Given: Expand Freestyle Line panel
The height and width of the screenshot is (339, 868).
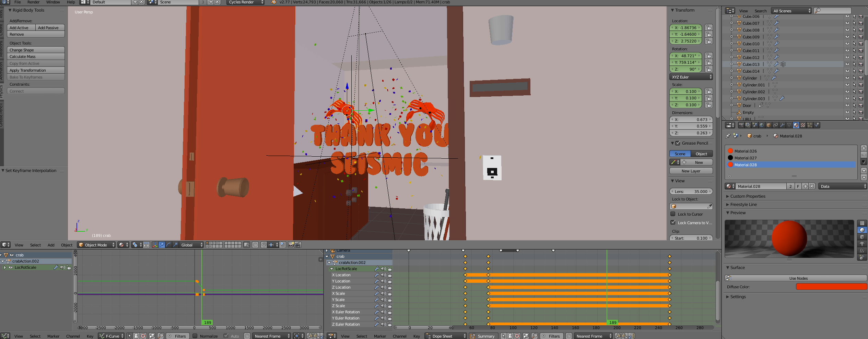Looking at the screenshot, I should click(743, 204).
